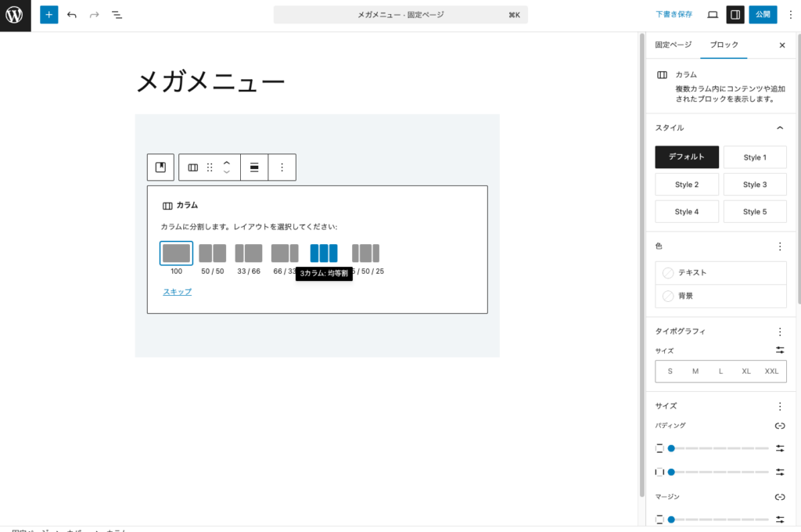Click the preview monitor icon in top bar

[713, 14]
